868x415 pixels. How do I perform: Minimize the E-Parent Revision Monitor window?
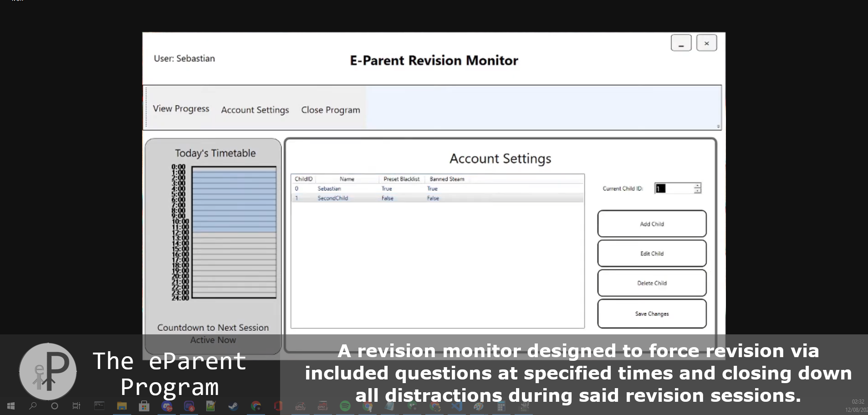681,43
